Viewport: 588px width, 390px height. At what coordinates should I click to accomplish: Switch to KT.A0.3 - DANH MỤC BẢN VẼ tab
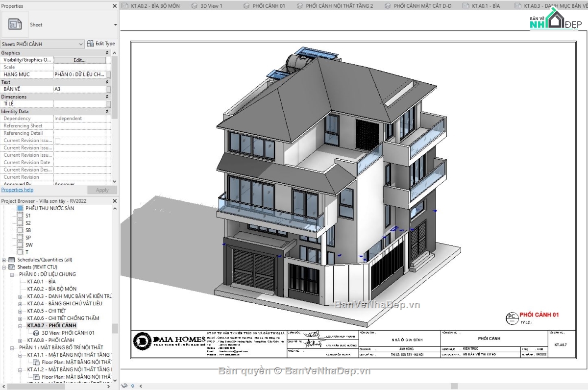tap(551, 6)
